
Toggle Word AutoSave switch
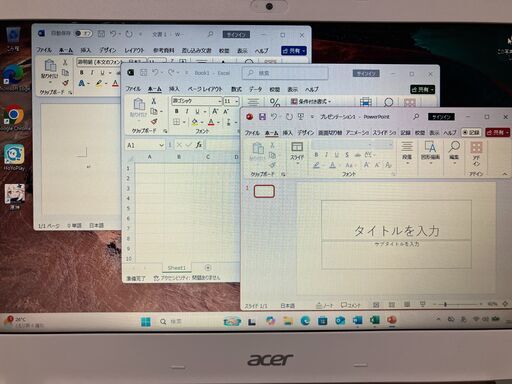tap(83, 33)
